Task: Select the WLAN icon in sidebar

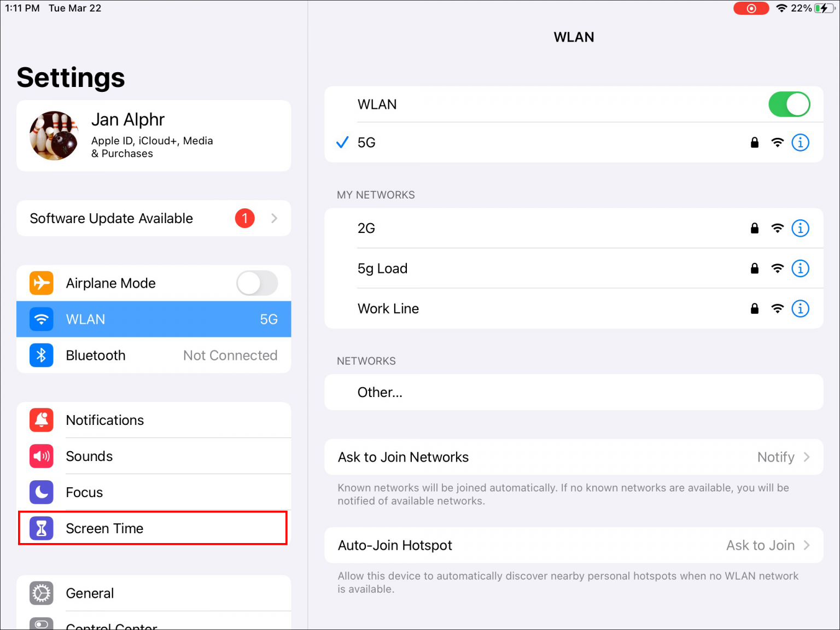Action: 41,319
